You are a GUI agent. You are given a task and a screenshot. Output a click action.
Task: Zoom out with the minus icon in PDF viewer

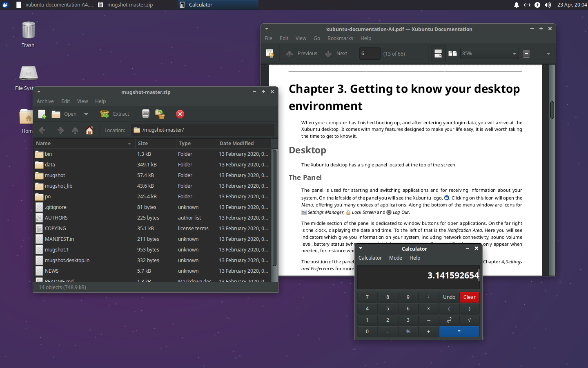click(526, 54)
